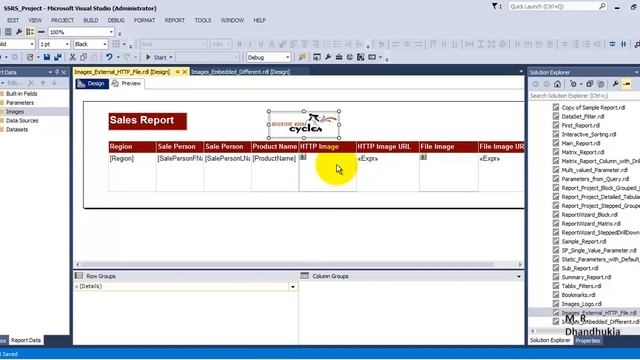The width and height of the screenshot is (640, 360).
Task: Click the Properties wrench in Solution Explorer
Action: click(616, 84)
